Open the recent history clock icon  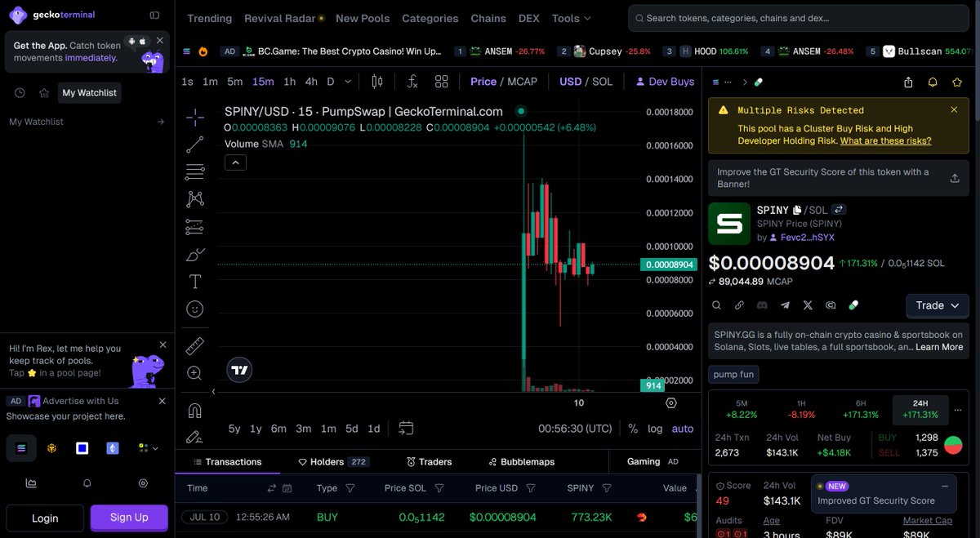point(20,93)
